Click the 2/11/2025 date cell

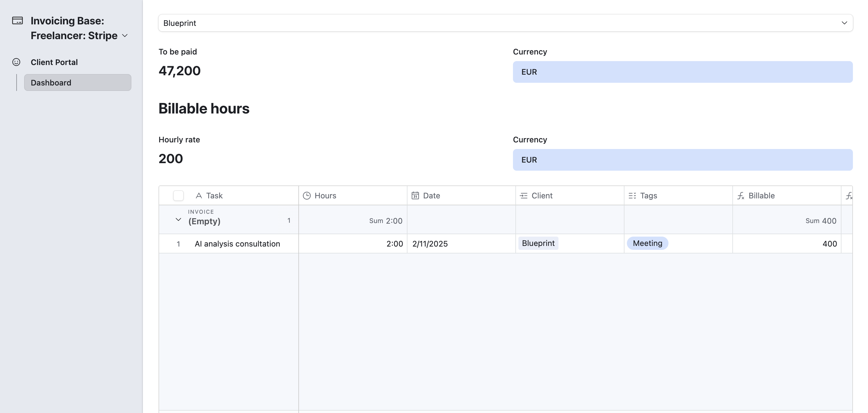pos(430,244)
